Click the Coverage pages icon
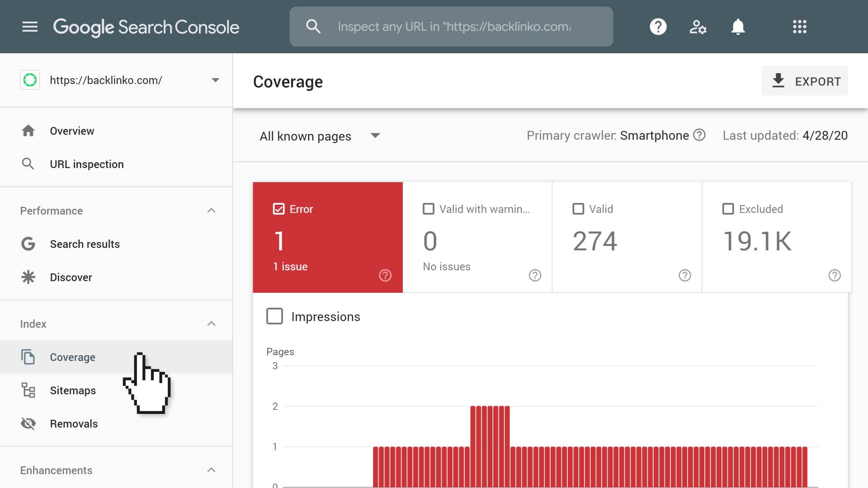The image size is (868, 488). 28,357
